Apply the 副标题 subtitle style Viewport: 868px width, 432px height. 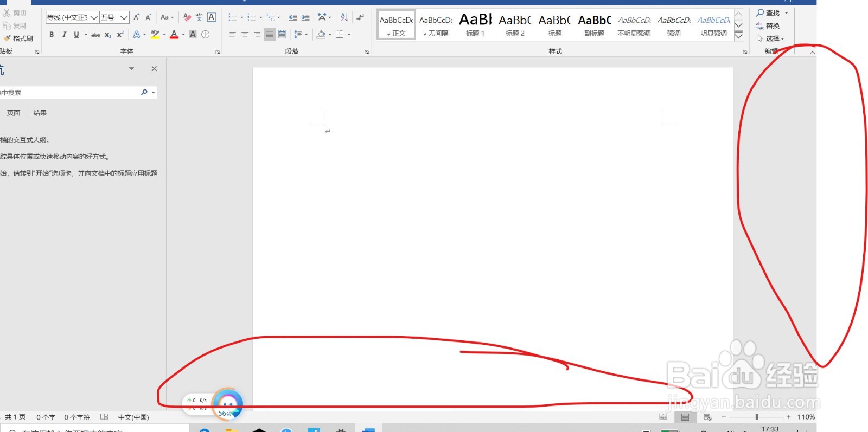point(595,25)
